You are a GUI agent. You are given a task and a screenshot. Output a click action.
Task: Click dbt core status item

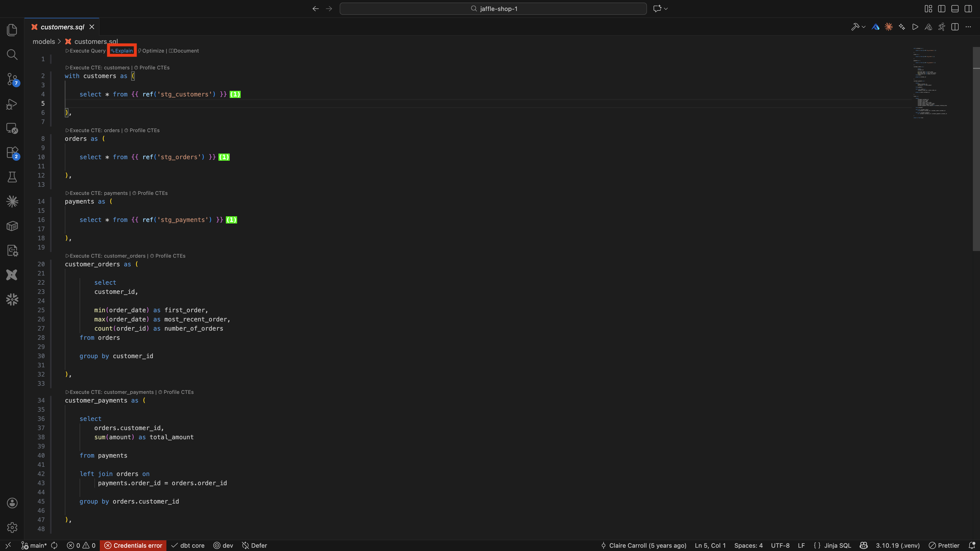pos(188,545)
